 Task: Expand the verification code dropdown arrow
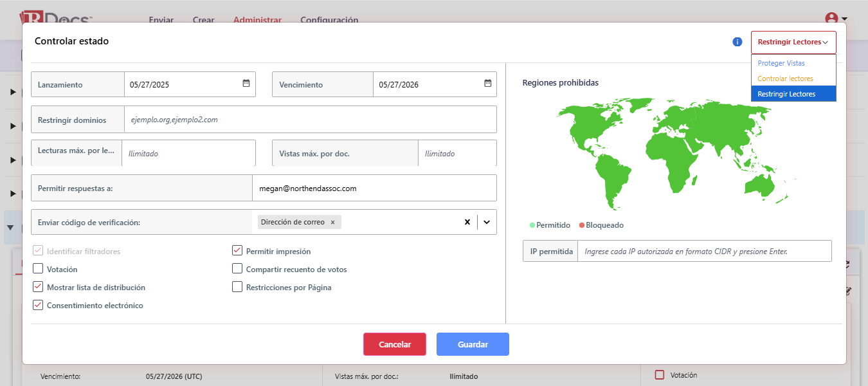click(487, 222)
